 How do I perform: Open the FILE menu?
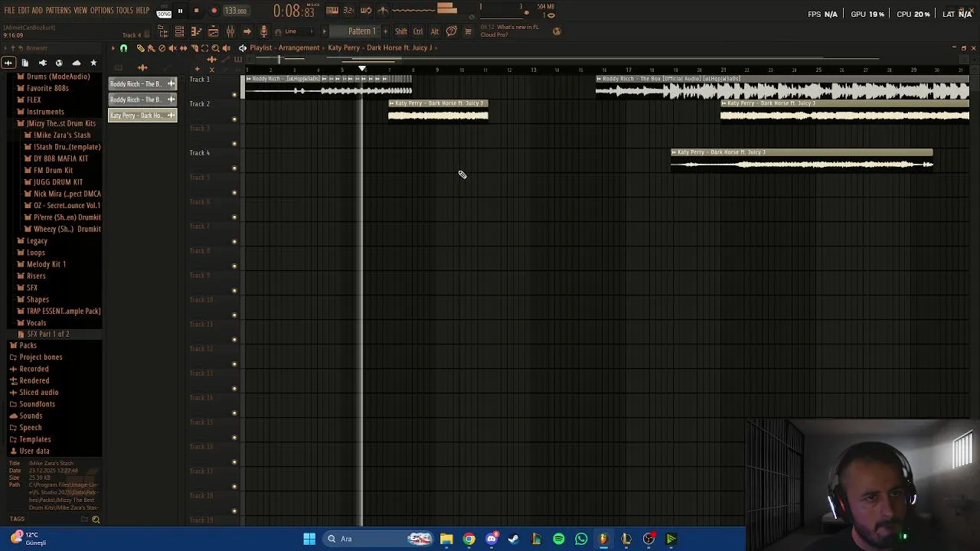click(10, 11)
